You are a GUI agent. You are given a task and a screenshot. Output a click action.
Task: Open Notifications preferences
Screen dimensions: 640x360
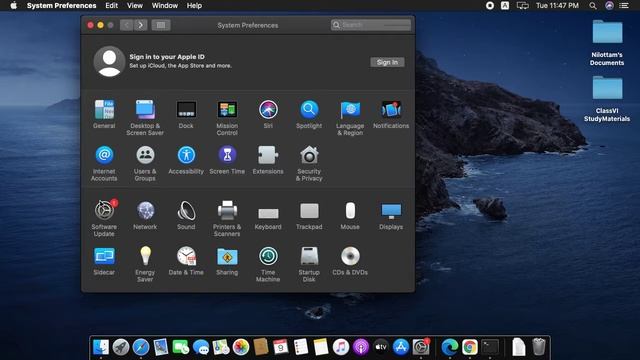[x=391, y=114]
